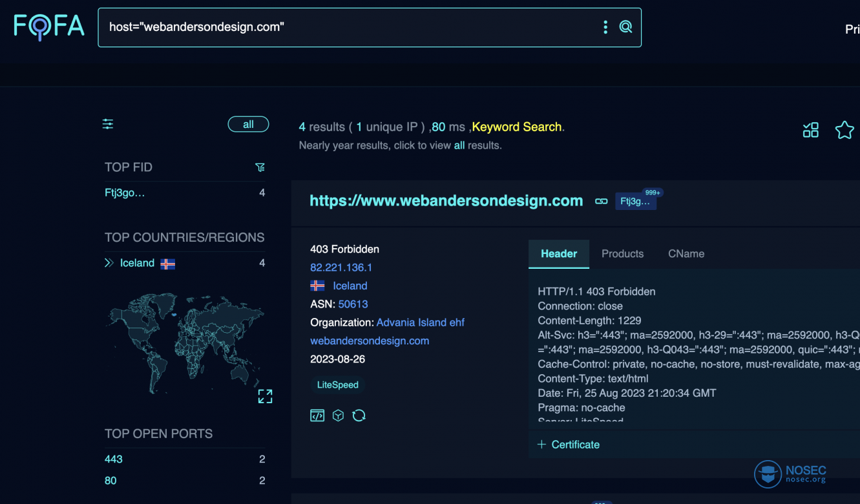This screenshot has width=860, height=504.
Task: Click the 3D cube component icon
Action: (x=338, y=415)
